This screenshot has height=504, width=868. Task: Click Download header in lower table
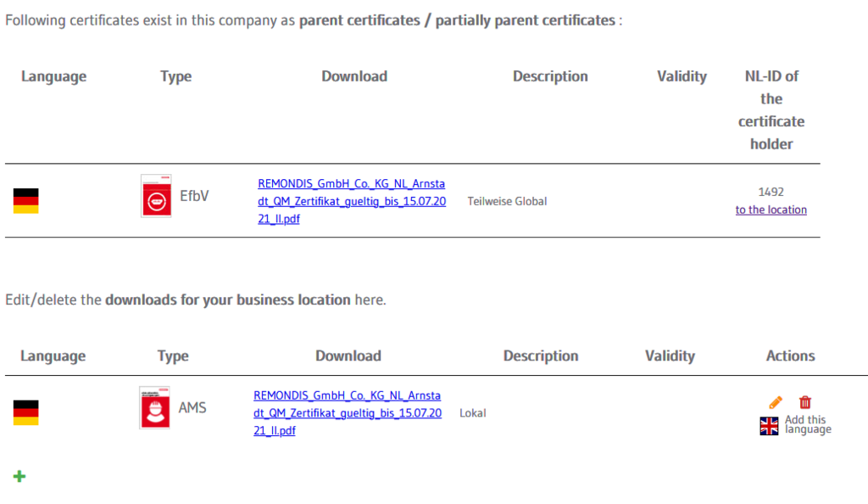pyautogui.click(x=348, y=356)
